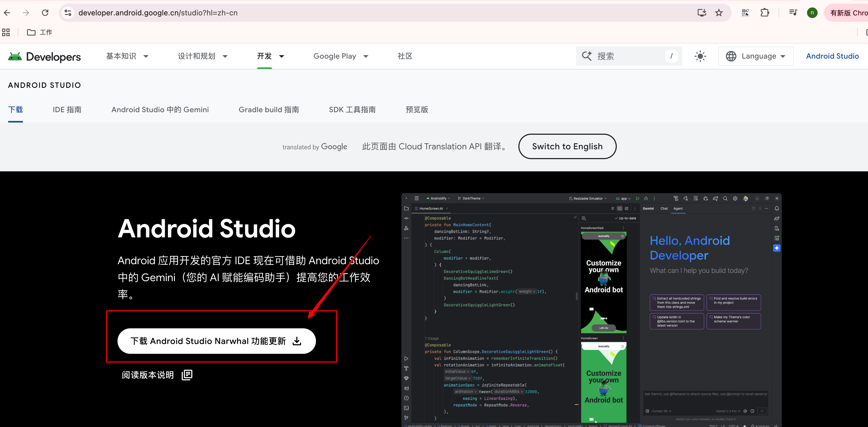The height and width of the screenshot is (427, 868).
Task: Reload the page with the refresh icon
Action: coord(45,13)
